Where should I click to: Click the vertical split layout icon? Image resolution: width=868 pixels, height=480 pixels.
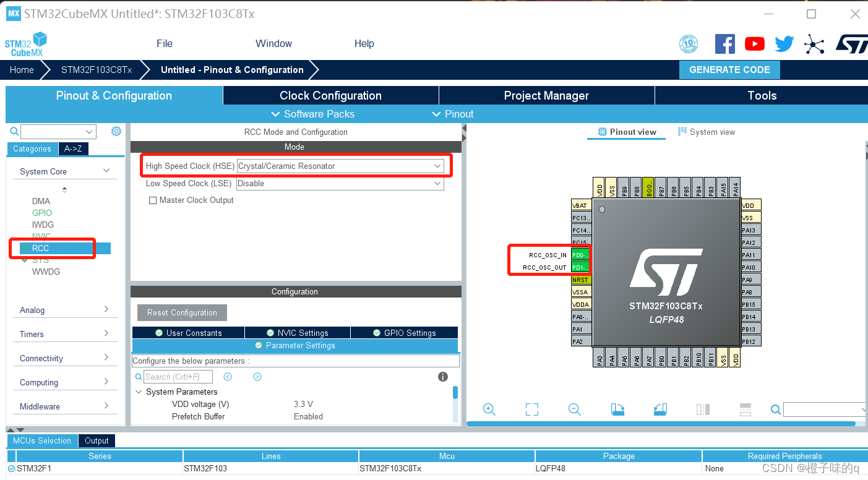746,409
